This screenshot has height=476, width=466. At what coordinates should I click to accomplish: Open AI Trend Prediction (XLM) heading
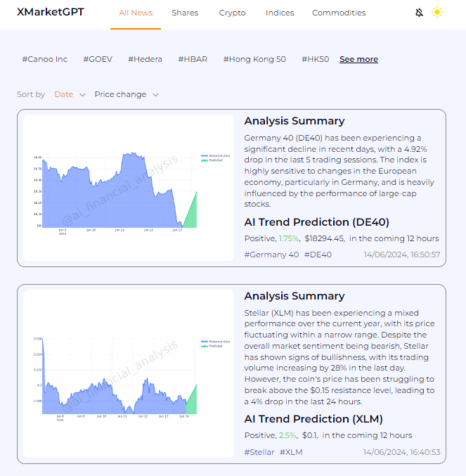(x=313, y=419)
